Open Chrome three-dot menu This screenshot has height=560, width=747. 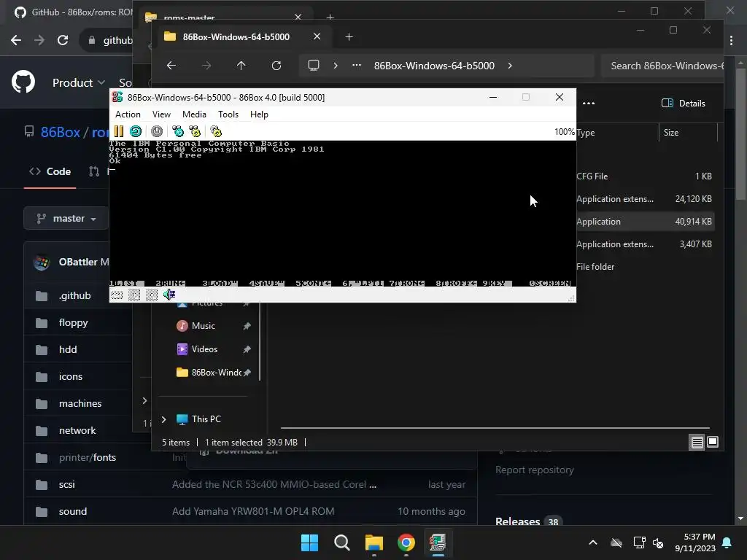(731, 41)
